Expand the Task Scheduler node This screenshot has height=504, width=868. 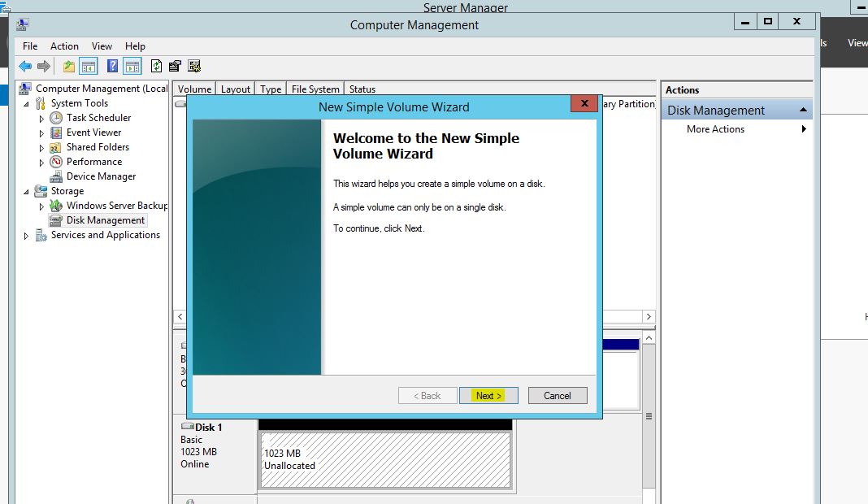(42, 119)
